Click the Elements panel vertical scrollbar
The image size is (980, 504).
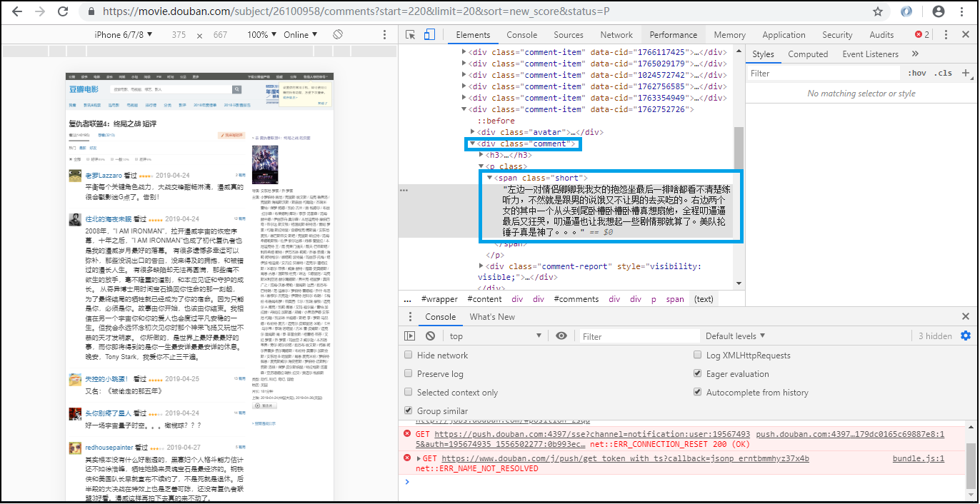pyautogui.click(x=739, y=168)
